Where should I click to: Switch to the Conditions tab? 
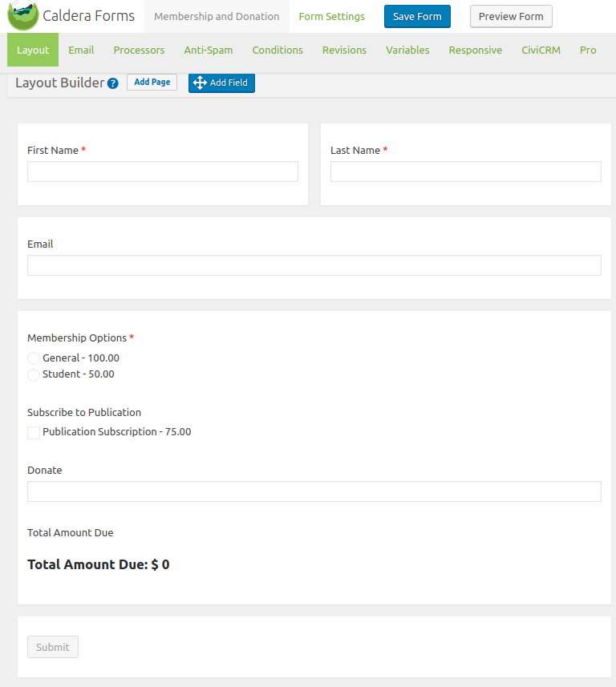point(278,50)
